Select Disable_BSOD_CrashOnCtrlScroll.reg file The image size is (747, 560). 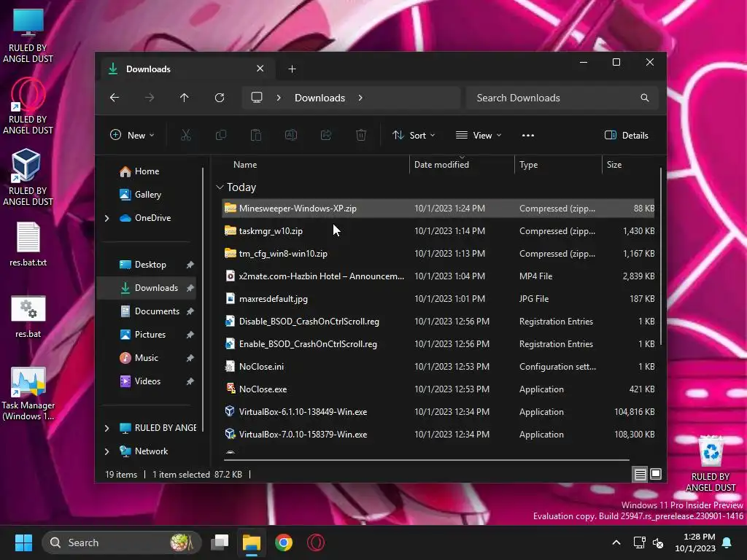pyautogui.click(x=438, y=322)
